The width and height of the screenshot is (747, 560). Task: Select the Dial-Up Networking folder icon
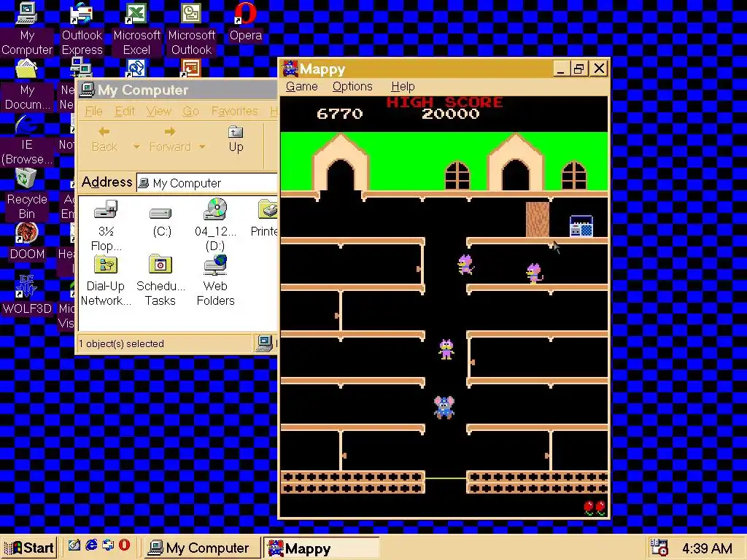pos(106,281)
